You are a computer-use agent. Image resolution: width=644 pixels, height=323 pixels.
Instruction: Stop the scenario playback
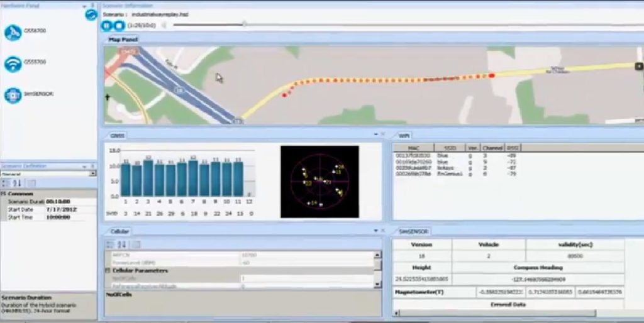click(118, 25)
